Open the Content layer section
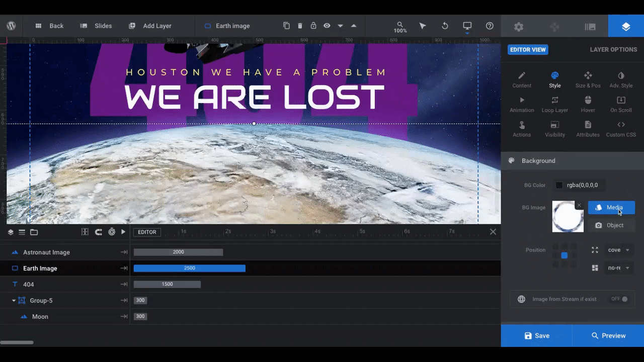This screenshot has width=644, height=362. click(x=522, y=80)
